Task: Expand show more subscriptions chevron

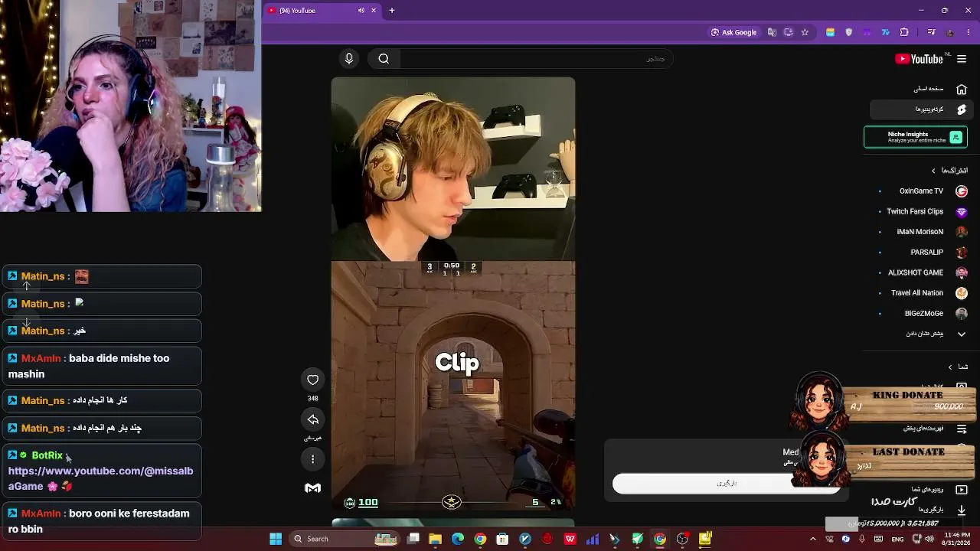Action: tap(962, 334)
